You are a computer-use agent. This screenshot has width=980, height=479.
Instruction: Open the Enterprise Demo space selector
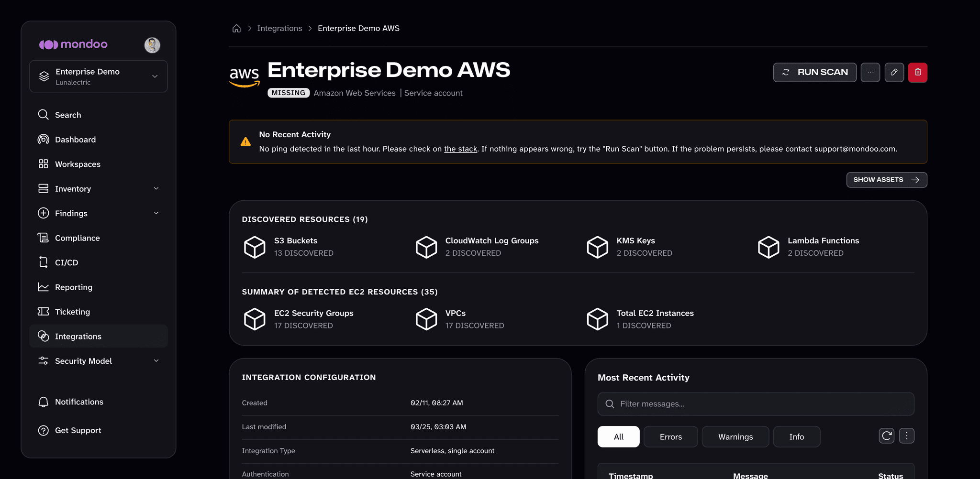(x=99, y=76)
